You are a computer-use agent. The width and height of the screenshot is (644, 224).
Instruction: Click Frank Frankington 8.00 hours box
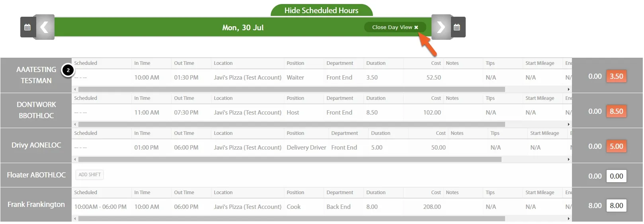click(x=616, y=206)
